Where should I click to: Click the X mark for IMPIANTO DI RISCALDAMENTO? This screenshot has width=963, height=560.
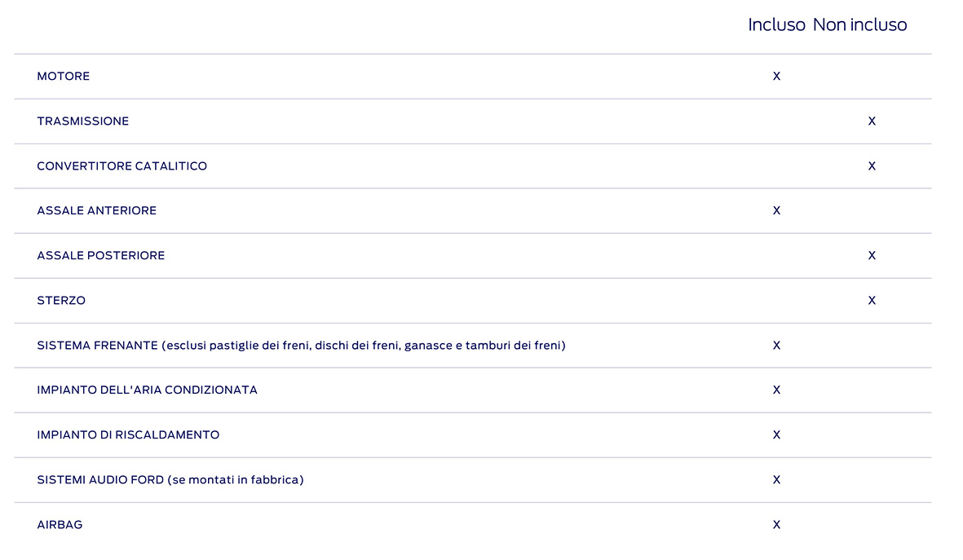point(776,435)
